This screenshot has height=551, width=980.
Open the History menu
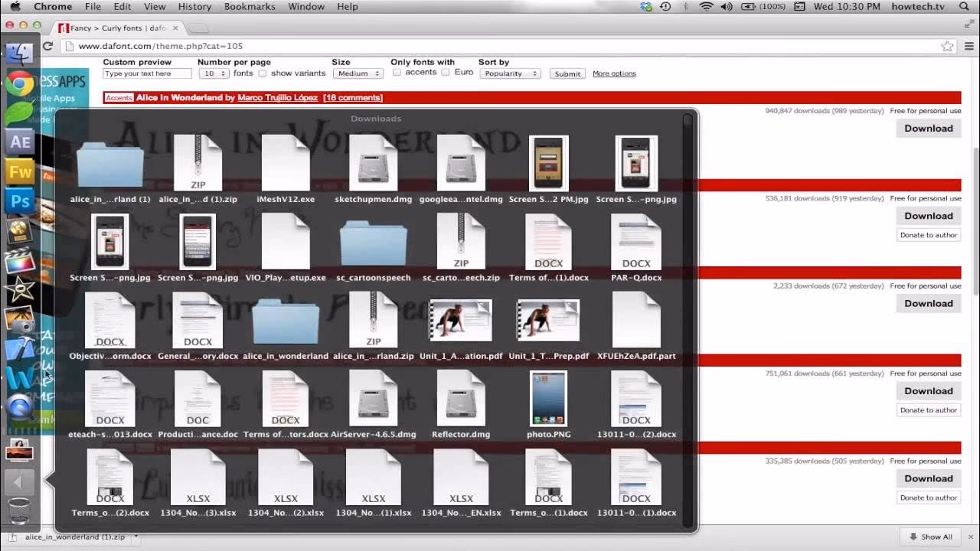[x=194, y=6]
